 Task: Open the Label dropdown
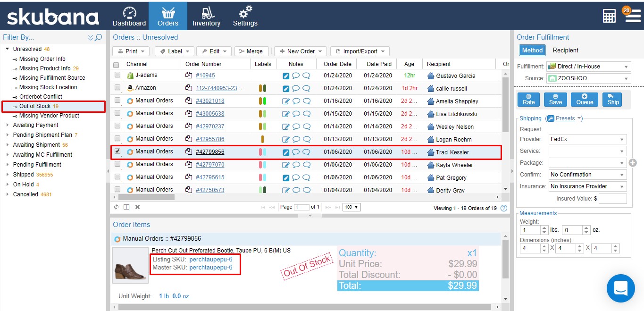coord(175,51)
